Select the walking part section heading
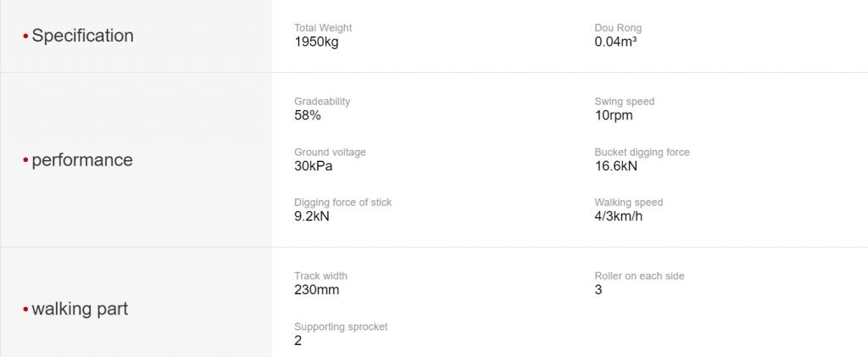 point(80,309)
